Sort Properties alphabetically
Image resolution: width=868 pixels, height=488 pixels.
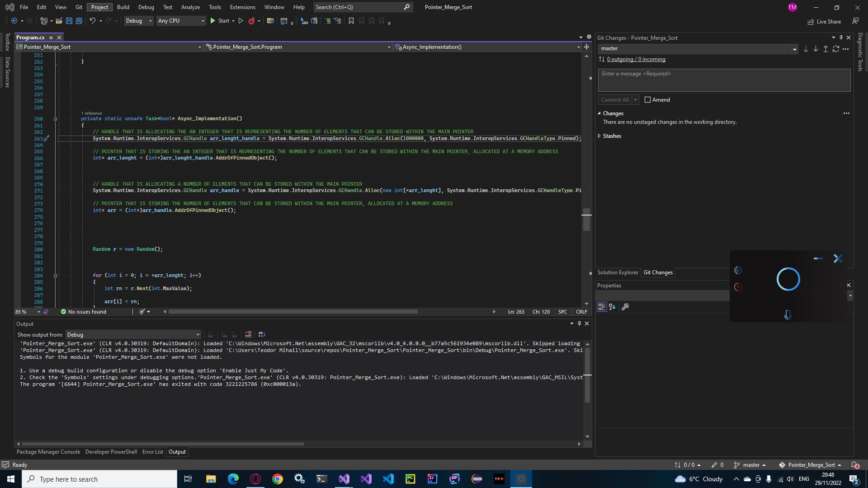click(x=613, y=307)
